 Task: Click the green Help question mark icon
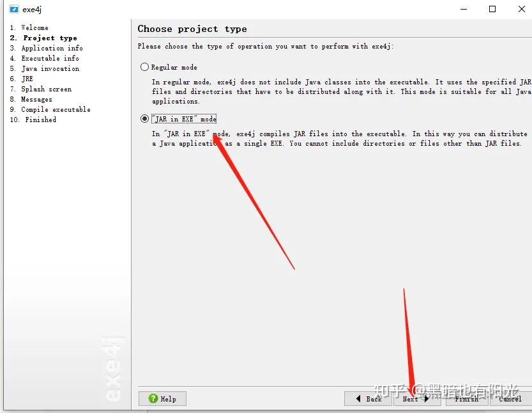click(153, 398)
